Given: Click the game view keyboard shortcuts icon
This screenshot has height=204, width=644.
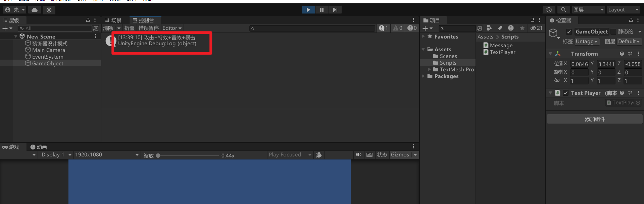Looking at the screenshot, I should pyautogui.click(x=369, y=155).
